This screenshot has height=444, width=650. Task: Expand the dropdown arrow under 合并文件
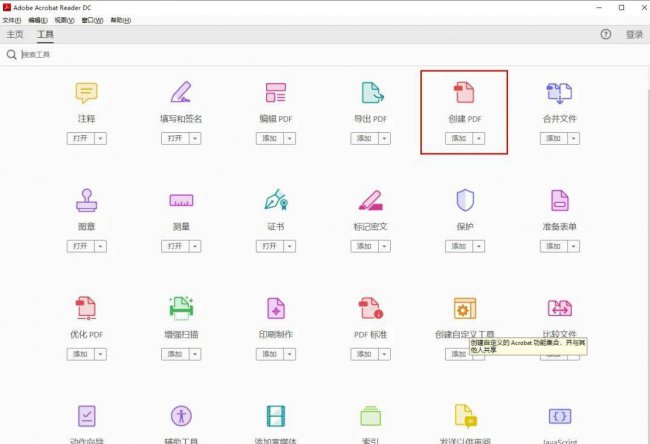click(x=573, y=138)
